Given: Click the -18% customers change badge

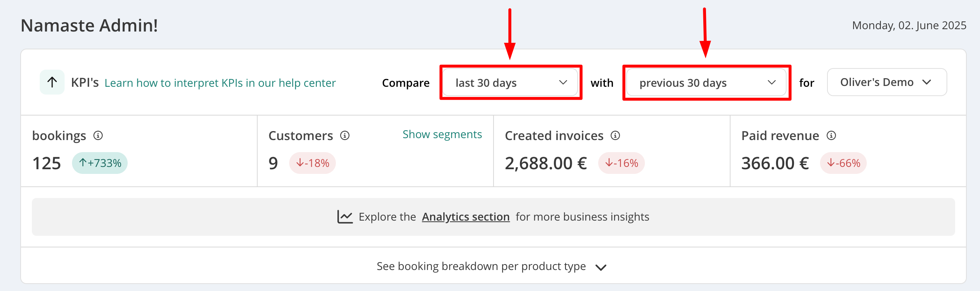Looking at the screenshot, I should pos(313,163).
